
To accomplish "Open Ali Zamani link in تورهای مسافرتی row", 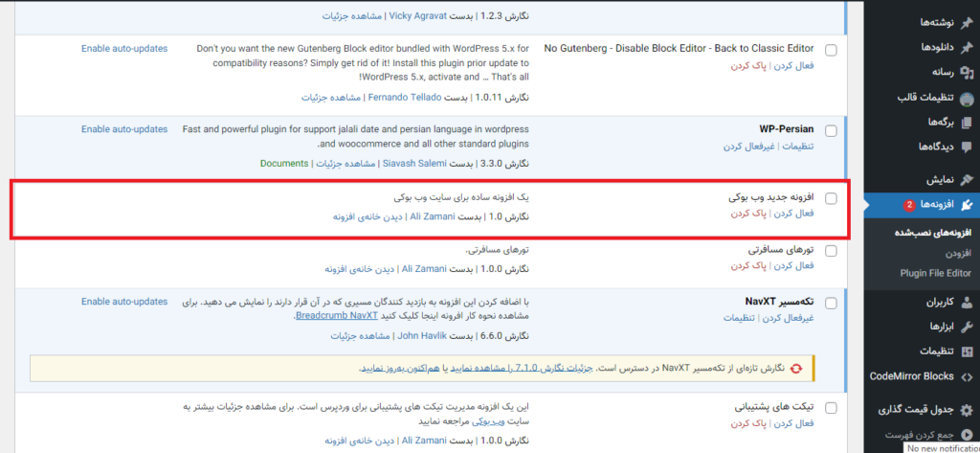I will tap(424, 269).
